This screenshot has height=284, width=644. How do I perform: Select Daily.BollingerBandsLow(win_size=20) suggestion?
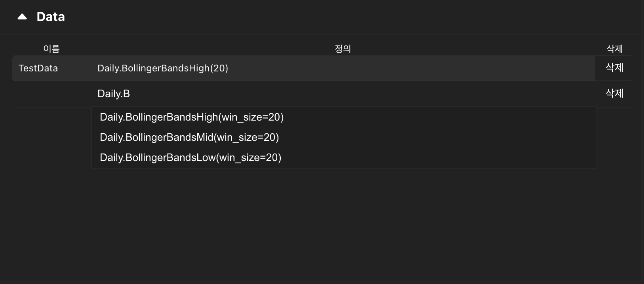(191, 158)
